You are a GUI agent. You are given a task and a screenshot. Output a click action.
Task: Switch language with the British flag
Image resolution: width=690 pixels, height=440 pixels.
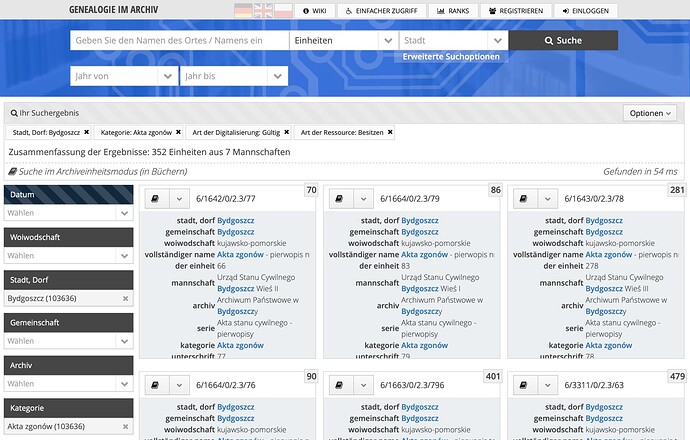click(x=263, y=11)
